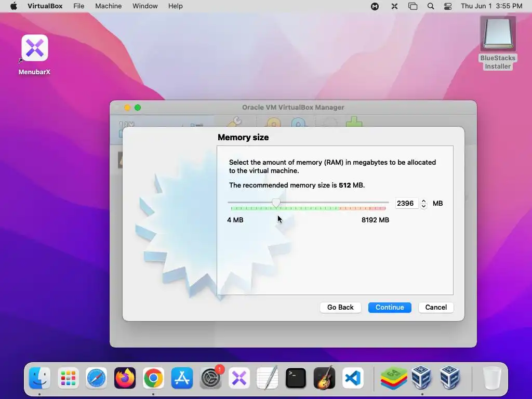The width and height of the screenshot is (532, 399).
Task: Click the green plus Add icon in VirtualBox Manager toolbar
Action: click(354, 122)
